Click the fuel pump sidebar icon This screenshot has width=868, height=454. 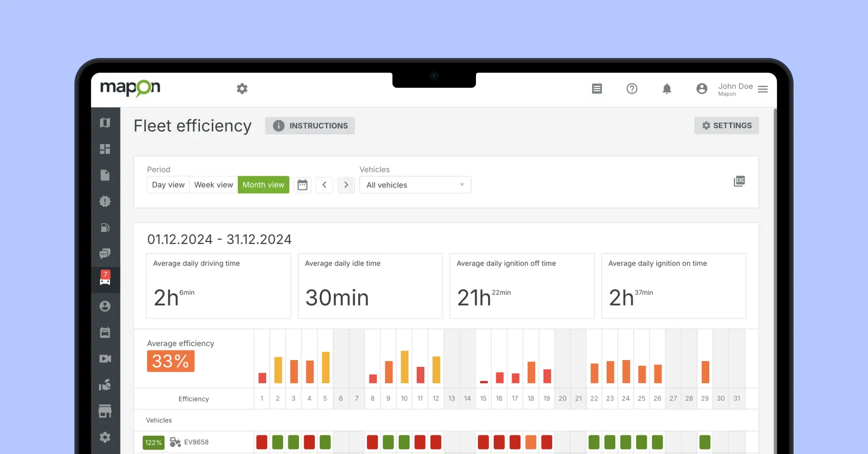tap(105, 227)
